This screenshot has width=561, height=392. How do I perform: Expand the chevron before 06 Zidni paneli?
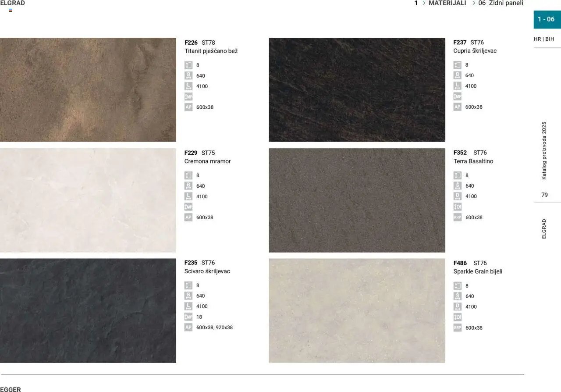pos(474,3)
